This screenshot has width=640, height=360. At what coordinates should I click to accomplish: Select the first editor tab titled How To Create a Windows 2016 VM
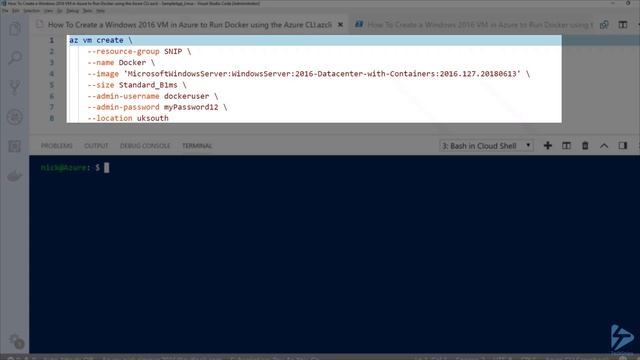click(x=190, y=25)
